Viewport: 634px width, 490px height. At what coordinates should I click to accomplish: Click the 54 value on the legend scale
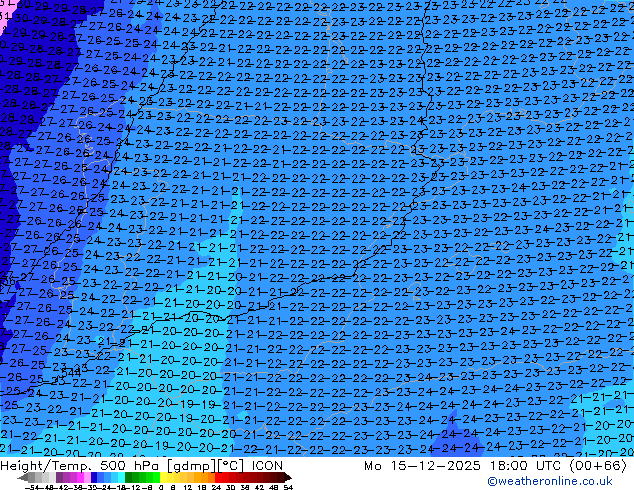click(288, 488)
